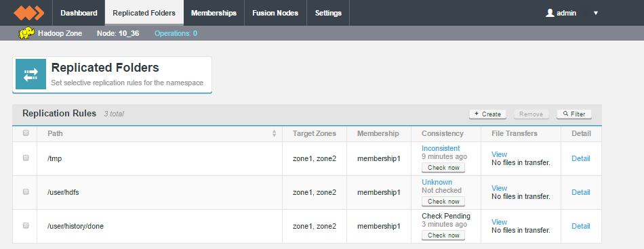Click the Operations: 0 link
Image resolution: width=644 pixels, height=249 pixels.
tap(176, 33)
